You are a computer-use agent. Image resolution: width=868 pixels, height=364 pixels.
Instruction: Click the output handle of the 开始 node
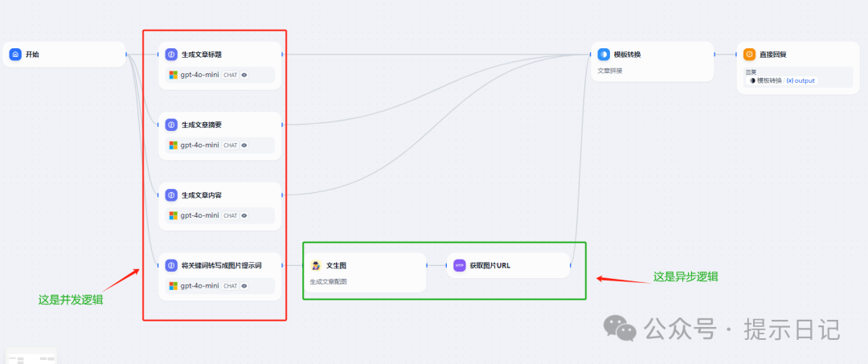tap(126, 55)
